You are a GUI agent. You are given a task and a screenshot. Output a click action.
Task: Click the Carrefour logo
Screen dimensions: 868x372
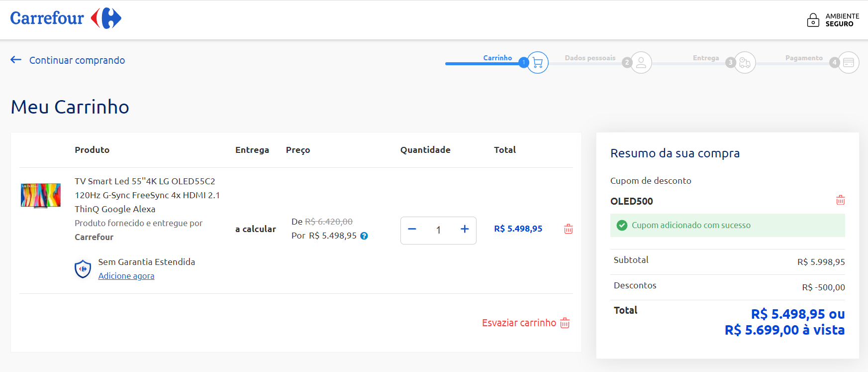pyautogui.click(x=66, y=18)
